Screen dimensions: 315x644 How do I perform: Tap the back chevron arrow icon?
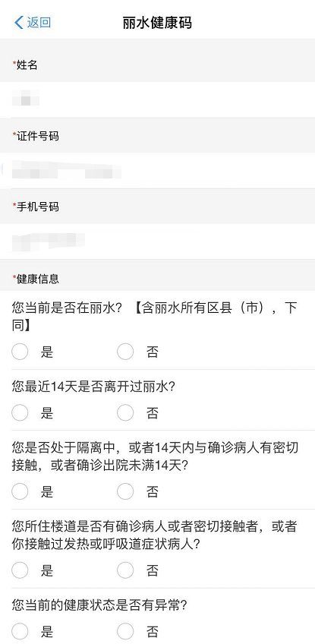click(18, 22)
